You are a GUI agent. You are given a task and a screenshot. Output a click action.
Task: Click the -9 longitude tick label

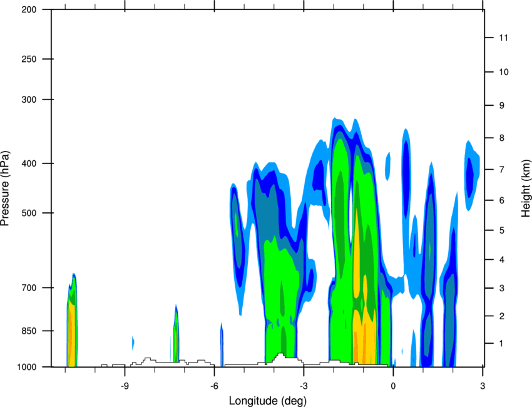tap(125, 386)
